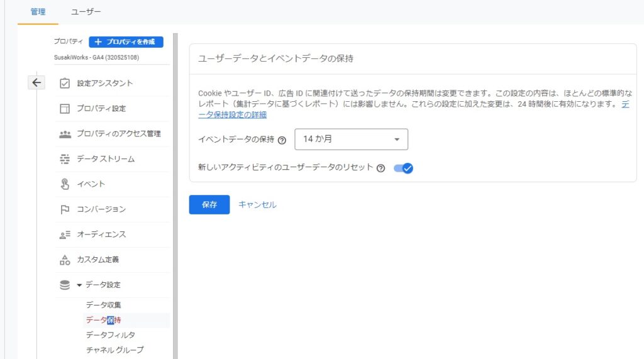
Task: Click the help icon next to イベントデータの保持
Action: click(282, 140)
